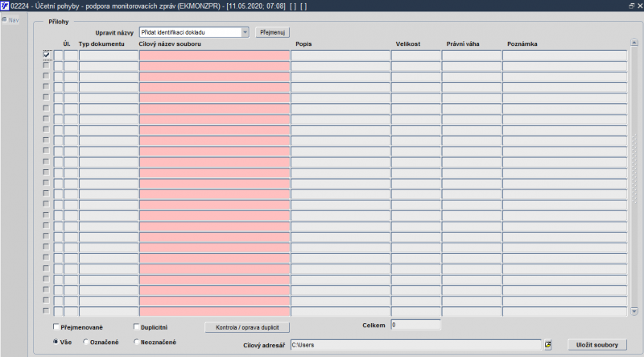
Task: Click the Velikost column header
Action: coord(408,44)
